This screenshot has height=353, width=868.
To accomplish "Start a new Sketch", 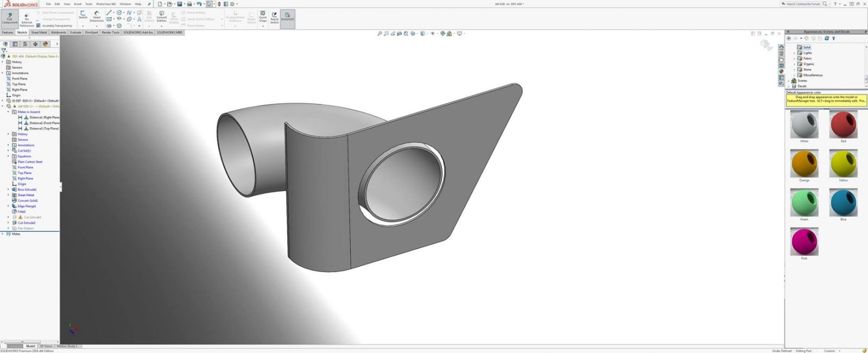I will [x=83, y=15].
